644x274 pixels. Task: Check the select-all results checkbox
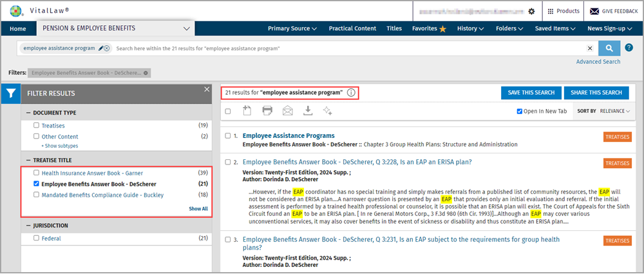point(228,111)
